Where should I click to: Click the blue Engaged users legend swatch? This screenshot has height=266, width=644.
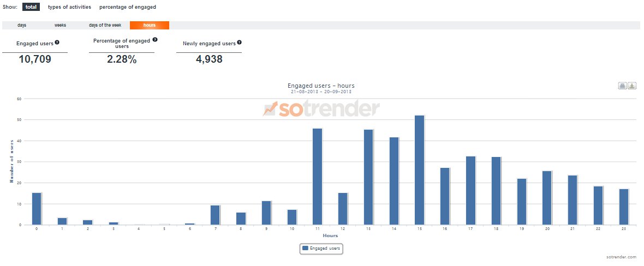[305, 248]
